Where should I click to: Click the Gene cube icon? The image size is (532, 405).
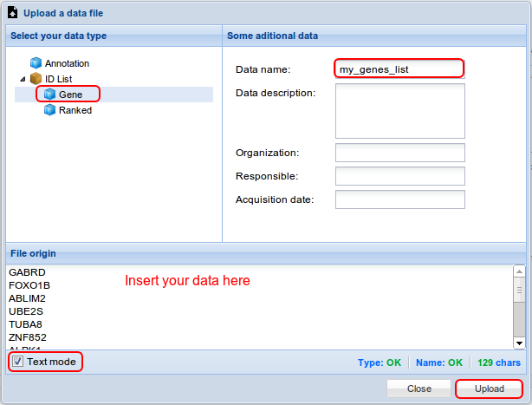point(49,95)
